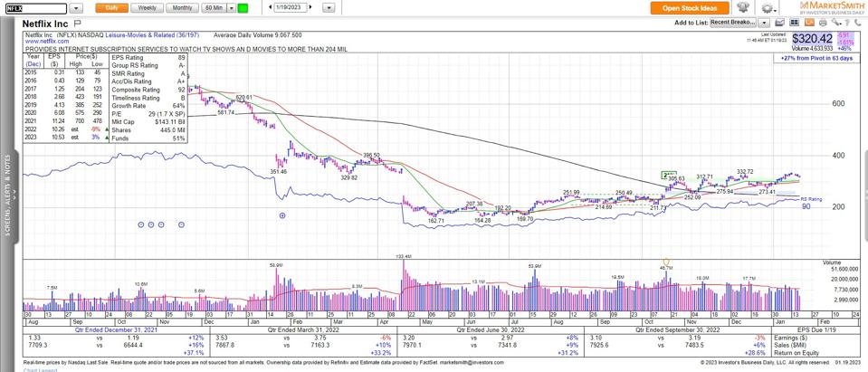Click the Acc/Dis Rating A+ row
Image resolution: width=868 pixels, height=372 pixels.
click(x=148, y=81)
